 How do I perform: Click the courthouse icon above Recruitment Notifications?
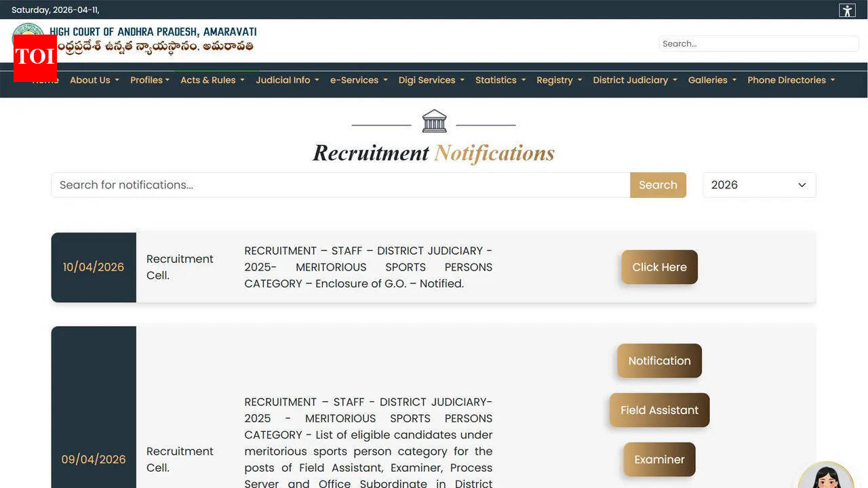[434, 121]
